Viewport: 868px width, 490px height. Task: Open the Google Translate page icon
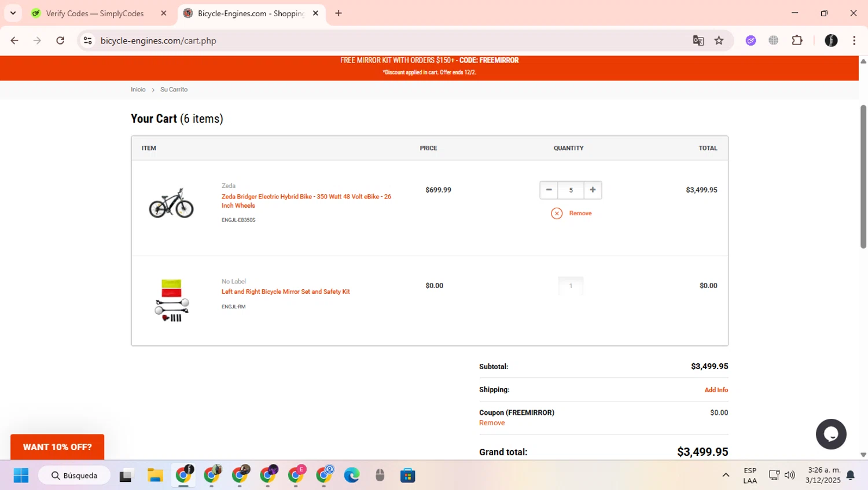tap(698, 40)
